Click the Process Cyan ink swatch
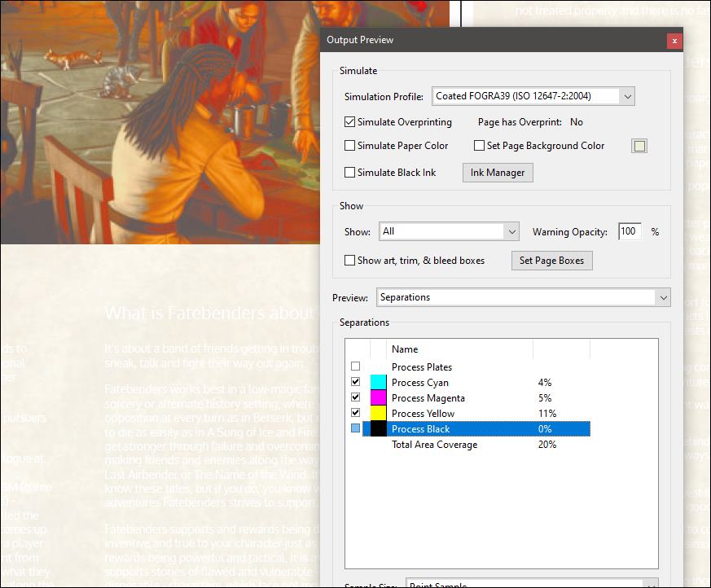Viewport: 711px width, 588px height. pyautogui.click(x=377, y=382)
